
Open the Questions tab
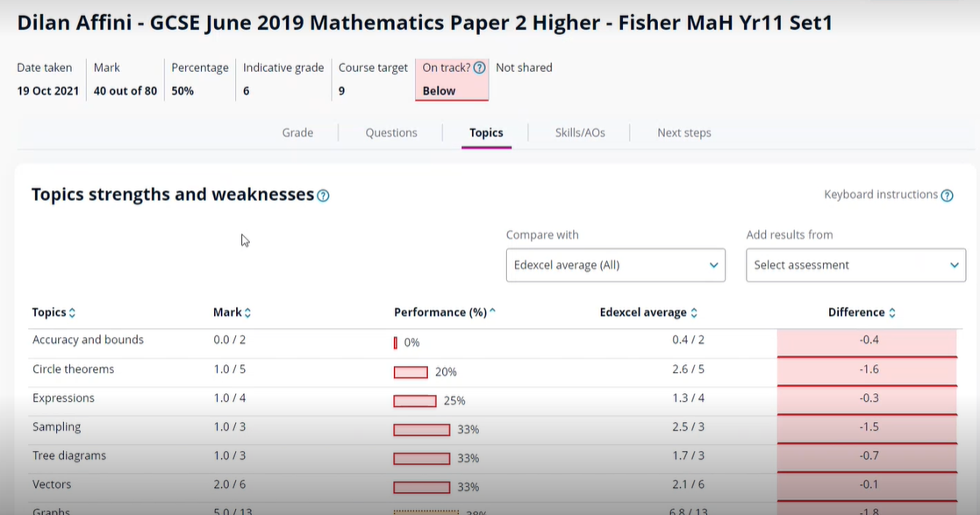point(391,132)
